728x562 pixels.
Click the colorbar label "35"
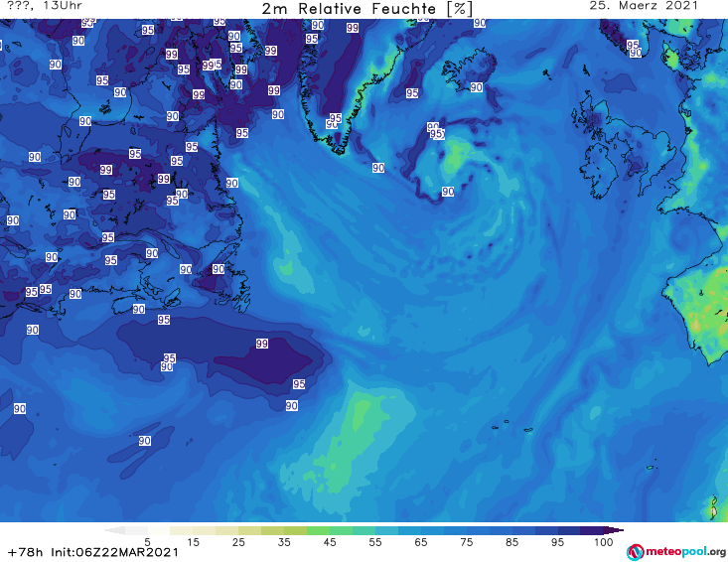coord(284,541)
